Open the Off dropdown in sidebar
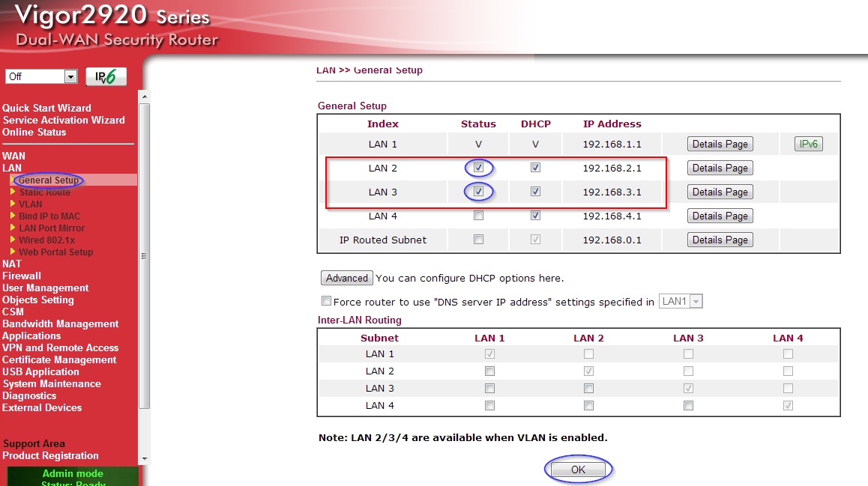Viewport: 868px width, 486px height. click(41, 76)
